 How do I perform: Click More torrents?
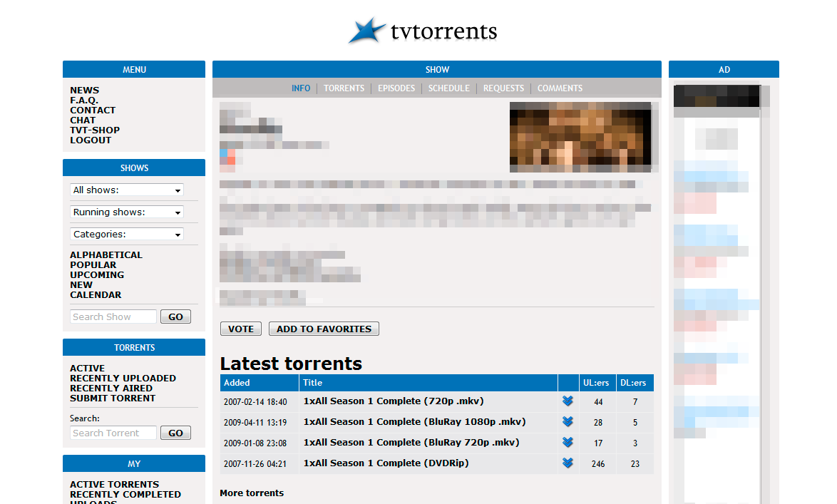251,493
